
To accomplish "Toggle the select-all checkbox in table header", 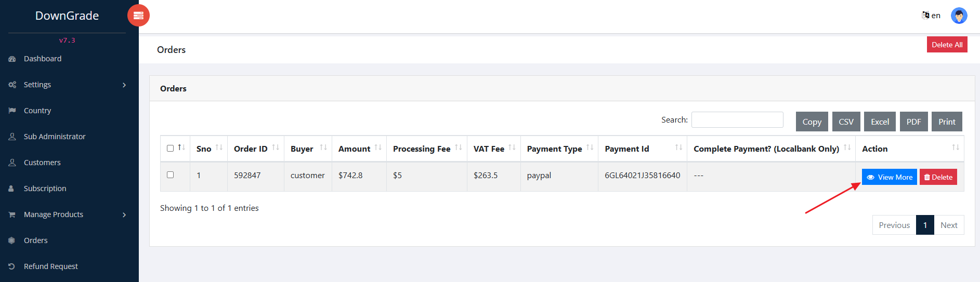I will coord(170,149).
